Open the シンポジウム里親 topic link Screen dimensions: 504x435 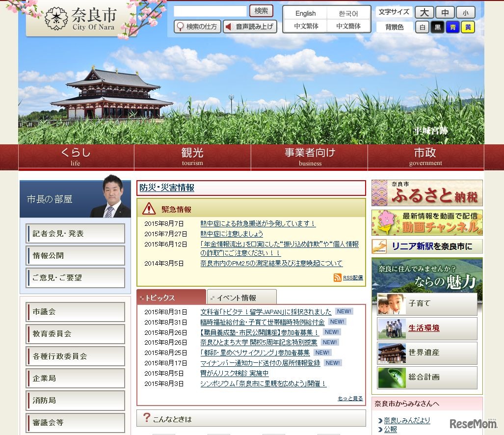[x=264, y=383]
